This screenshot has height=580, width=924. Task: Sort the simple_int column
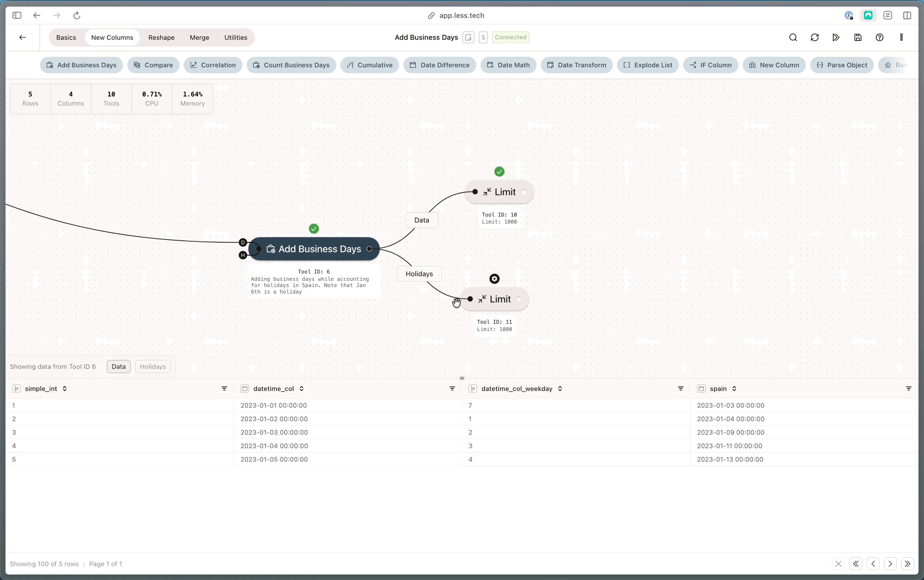click(65, 389)
